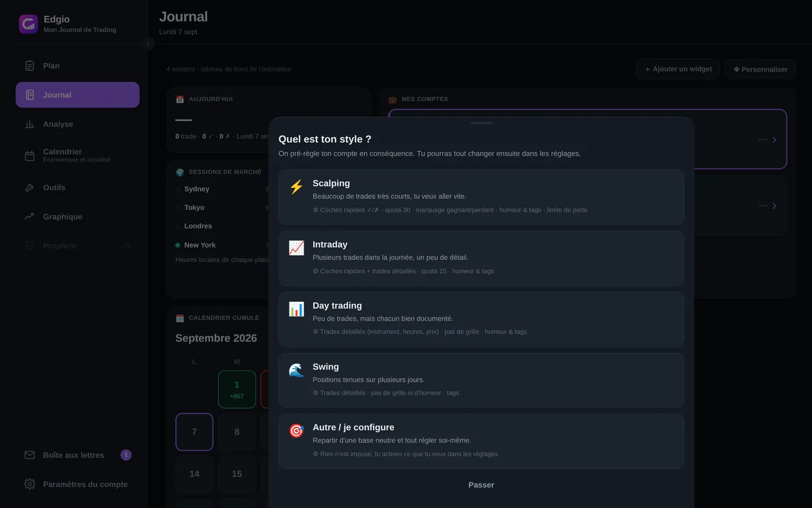812x508 pixels.
Task: Go to Calendrier économique et actualité
Action: [x=77, y=155]
